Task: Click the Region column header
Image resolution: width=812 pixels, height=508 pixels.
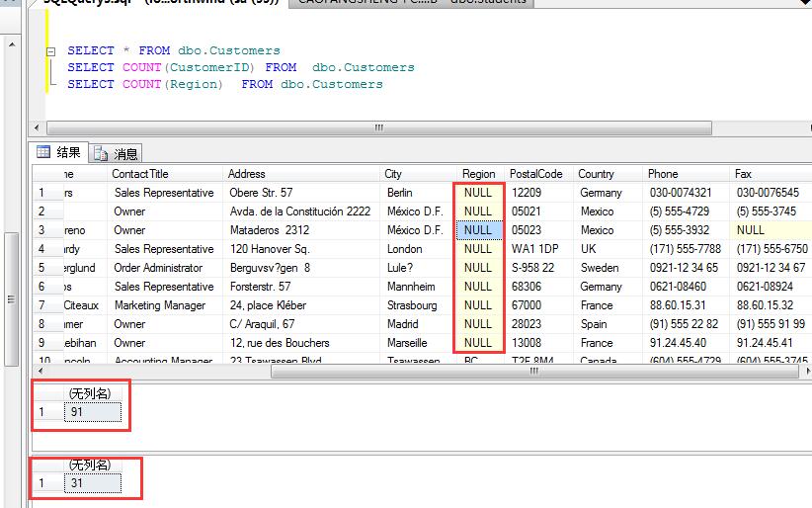Action: point(479,174)
